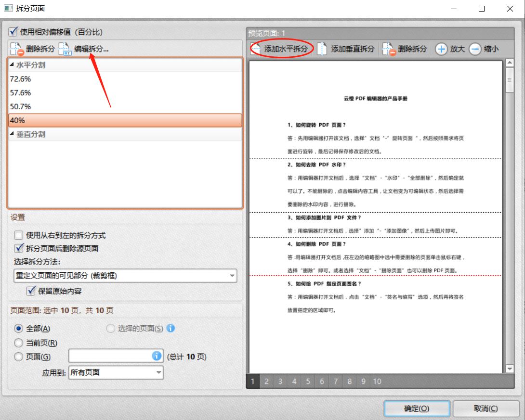Open the 选择拆分方法 dropdown
525x420 pixels.
125,276
